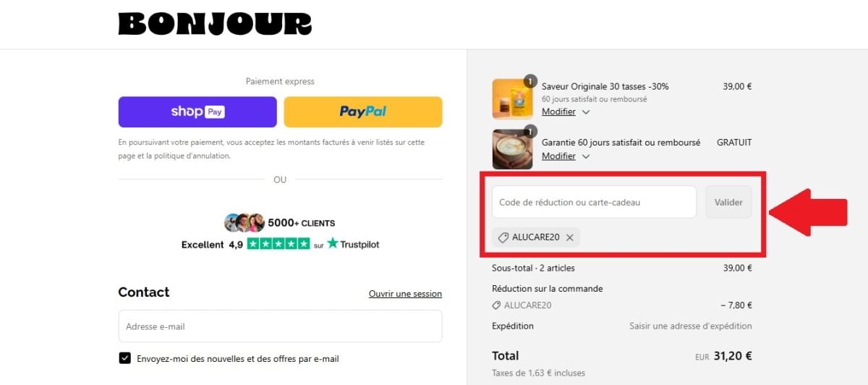Click the five green rating stars
The image size is (868, 385).
pyautogui.click(x=278, y=244)
